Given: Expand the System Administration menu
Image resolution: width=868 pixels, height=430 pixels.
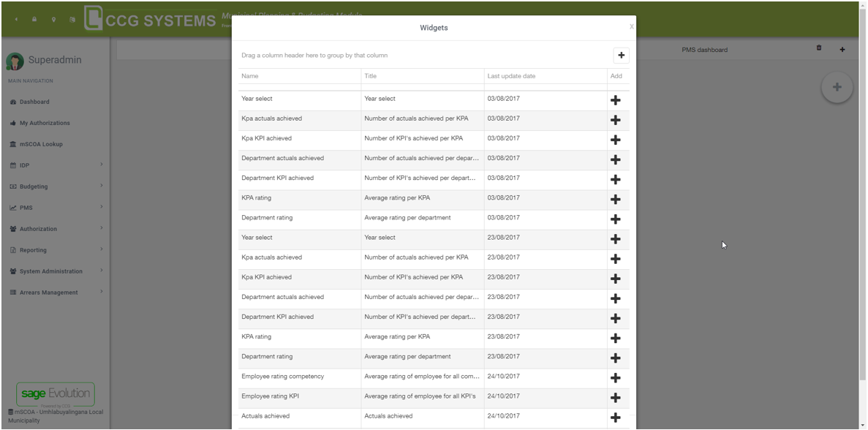Looking at the screenshot, I should 55,271.
